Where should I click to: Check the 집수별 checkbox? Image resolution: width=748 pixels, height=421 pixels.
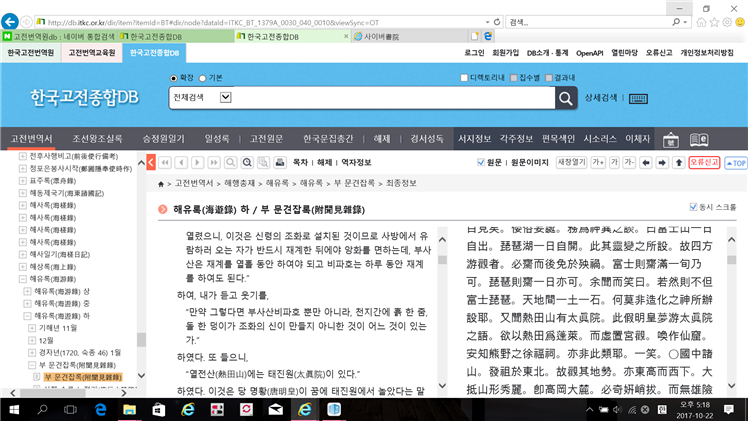click(x=514, y=78)
